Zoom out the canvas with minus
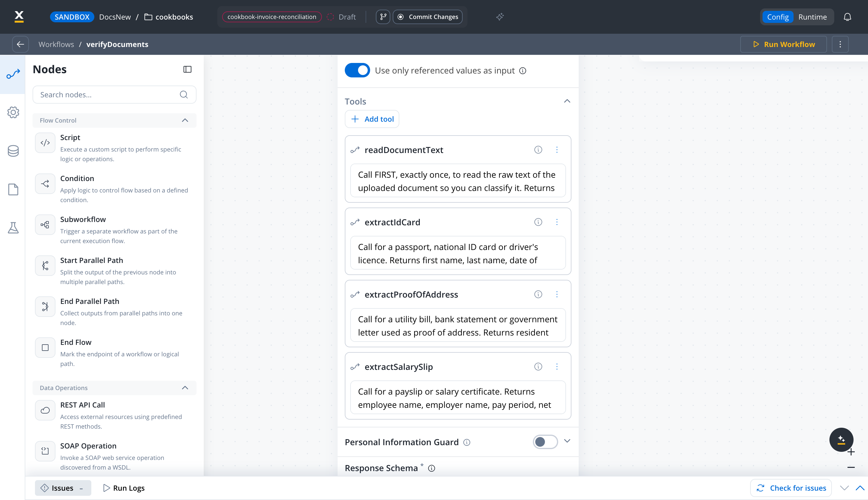 [x=851, y=467]
